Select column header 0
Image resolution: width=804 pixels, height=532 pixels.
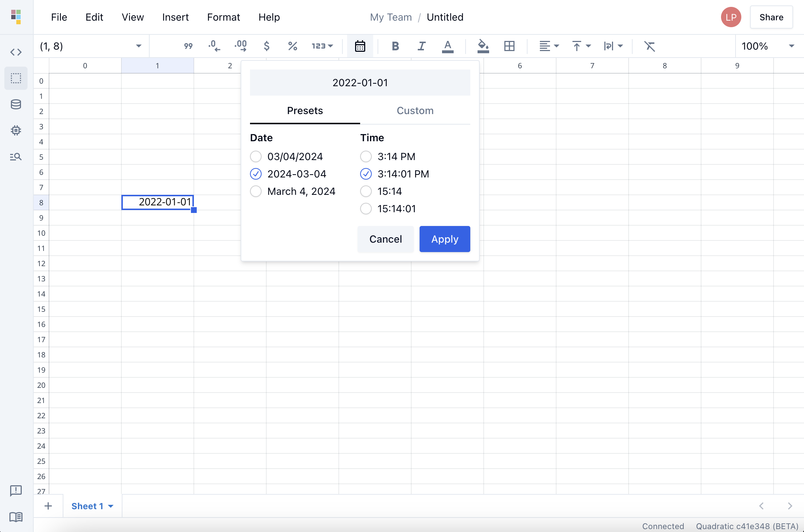pyautogui.click(x=85, y=66)
